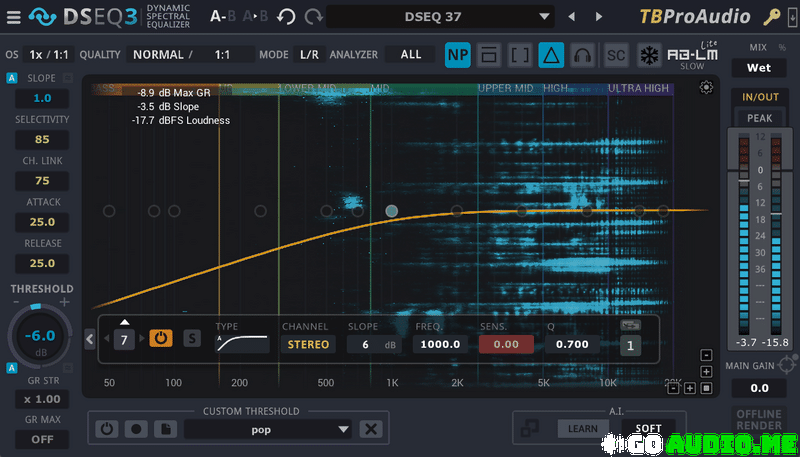Viewport: 800px width, 457px height.
Task: Click the key license icon
Action: [x=772, y=17]
